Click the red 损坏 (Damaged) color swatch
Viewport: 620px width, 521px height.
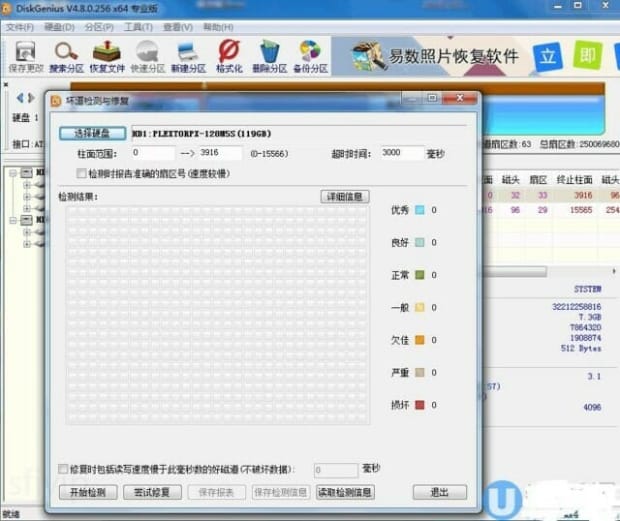tap(420, 405)
